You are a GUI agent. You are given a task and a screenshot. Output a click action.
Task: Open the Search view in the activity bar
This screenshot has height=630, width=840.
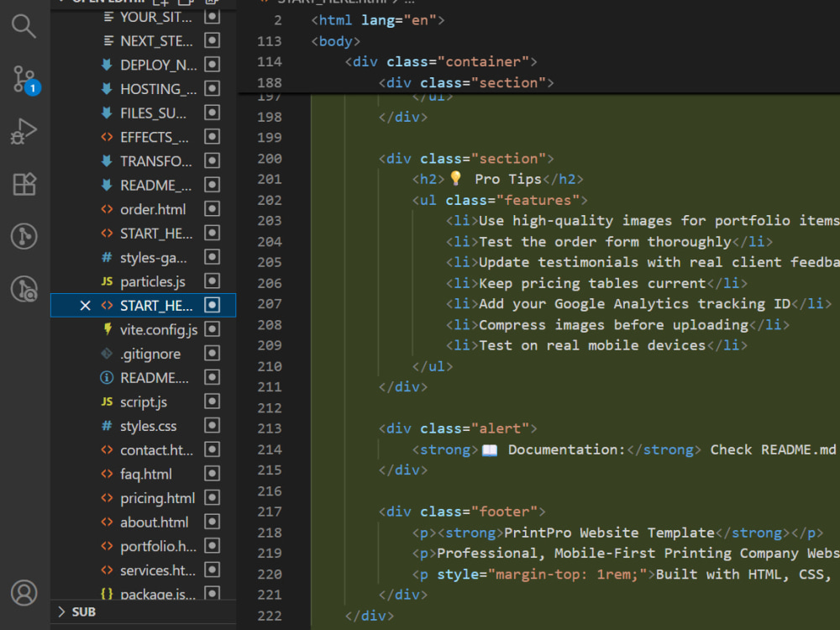[24, 26]
